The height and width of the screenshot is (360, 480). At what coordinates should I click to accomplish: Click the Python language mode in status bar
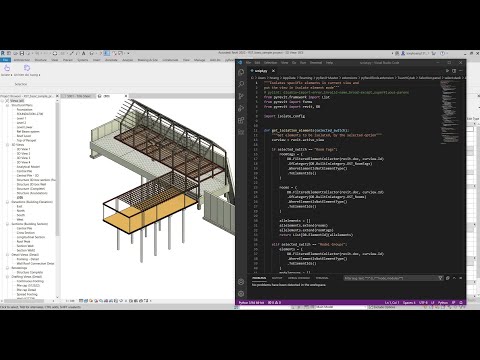pos(443,303)
